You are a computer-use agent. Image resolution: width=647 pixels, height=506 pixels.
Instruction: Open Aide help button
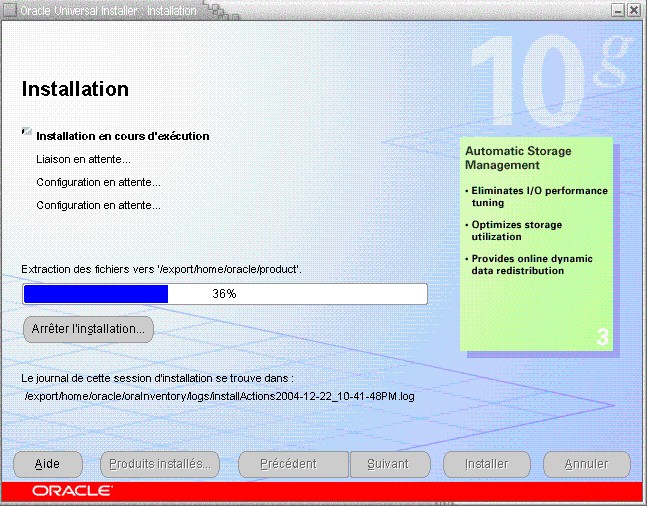point(47,464)
